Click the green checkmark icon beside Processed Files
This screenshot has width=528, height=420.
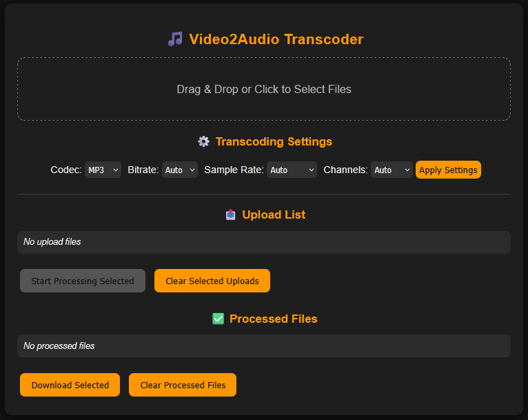tap(218, 319)
